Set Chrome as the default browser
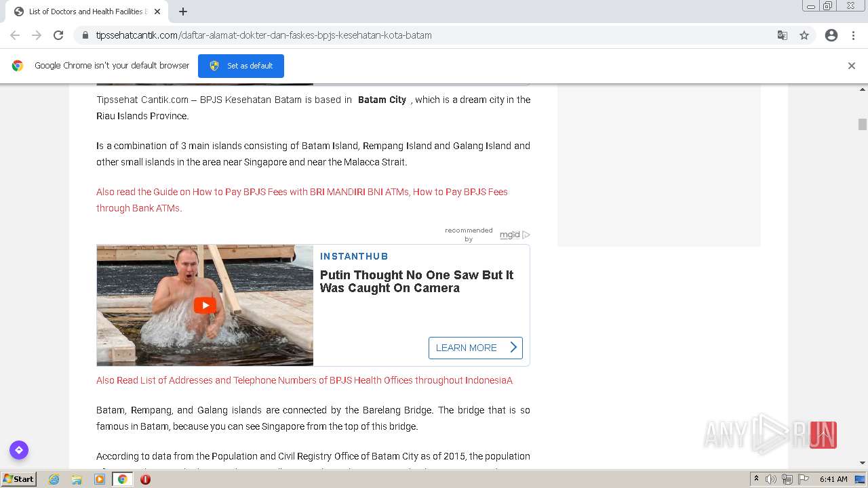868x488 pixels. [x=241, y=66]
